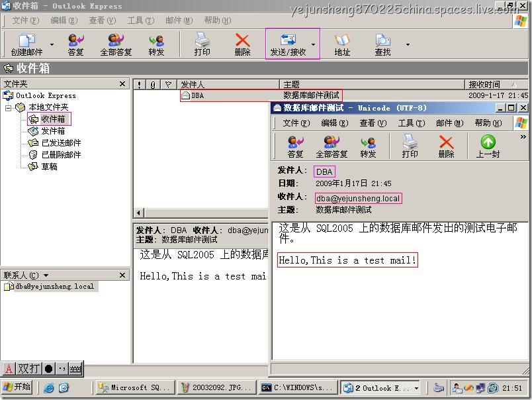Viewport: 532px width, 400px height.
Task: Sort by flag column header
Action: pos(168,85)
